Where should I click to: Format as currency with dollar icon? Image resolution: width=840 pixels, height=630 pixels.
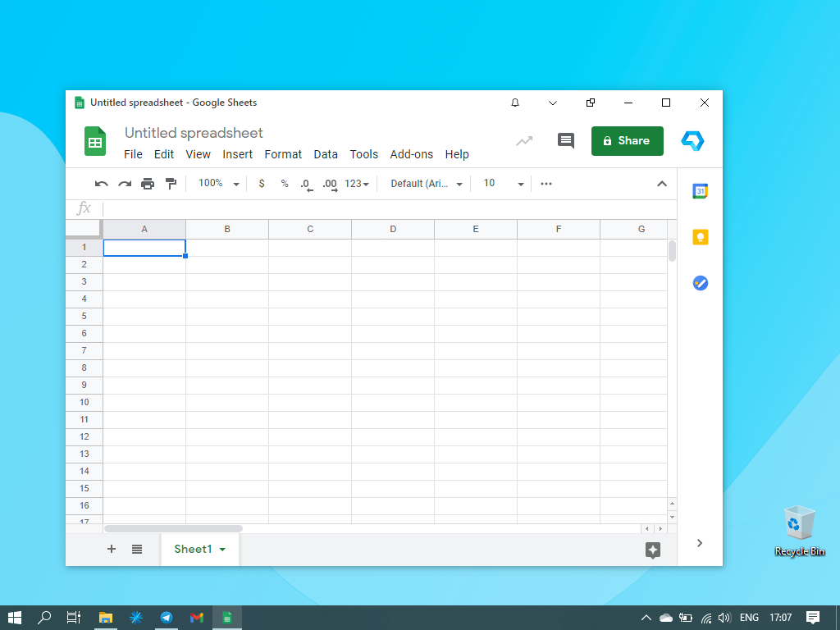pyautogui.click(x=262, y=184)
